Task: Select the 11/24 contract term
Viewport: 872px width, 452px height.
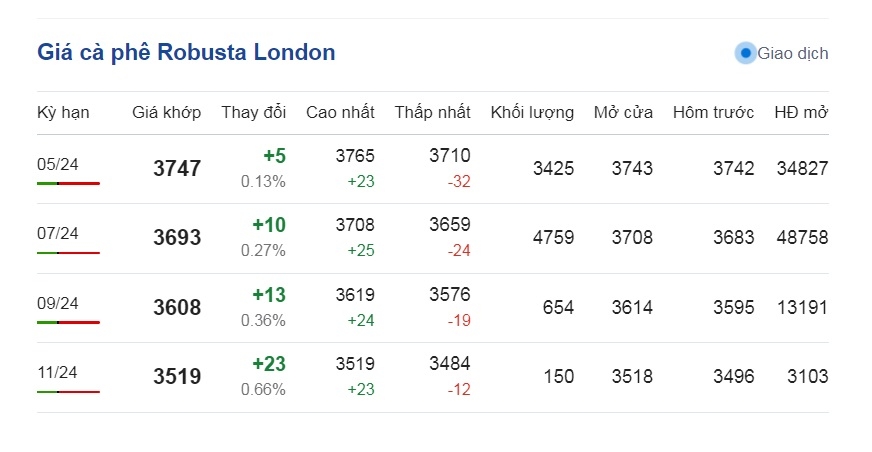Action: point(57,372)
